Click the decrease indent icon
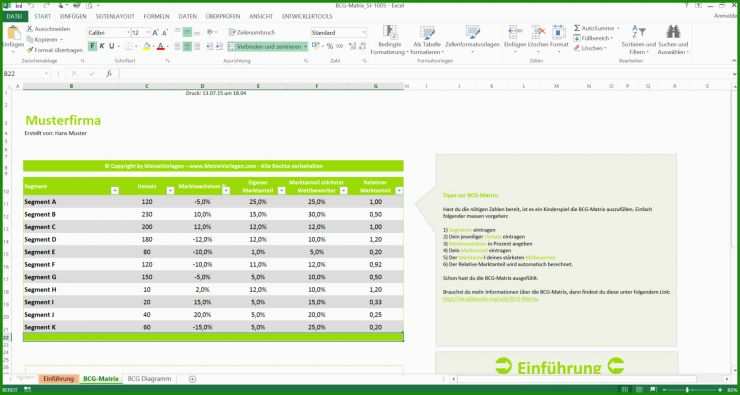The image size is (740, 395). 210,46
